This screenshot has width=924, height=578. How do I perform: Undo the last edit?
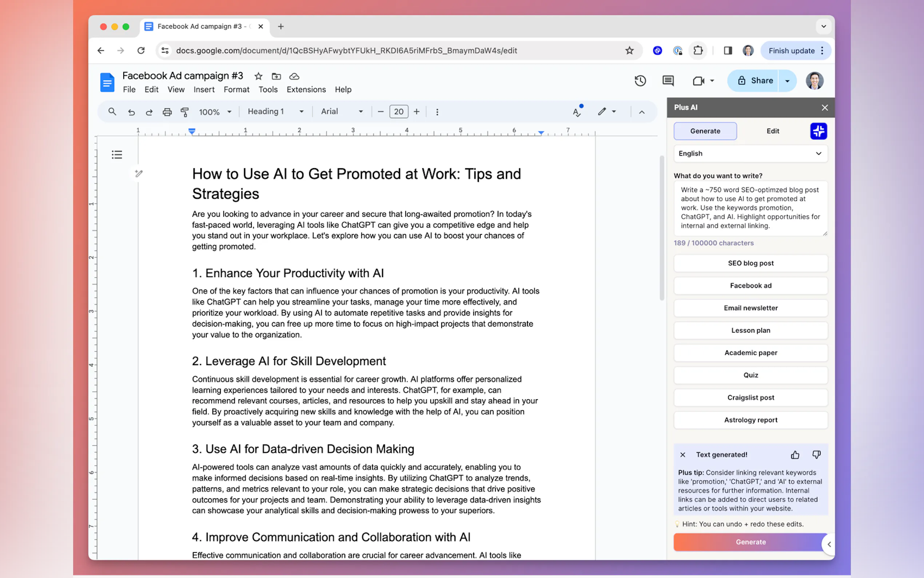(x=131, y=112)
